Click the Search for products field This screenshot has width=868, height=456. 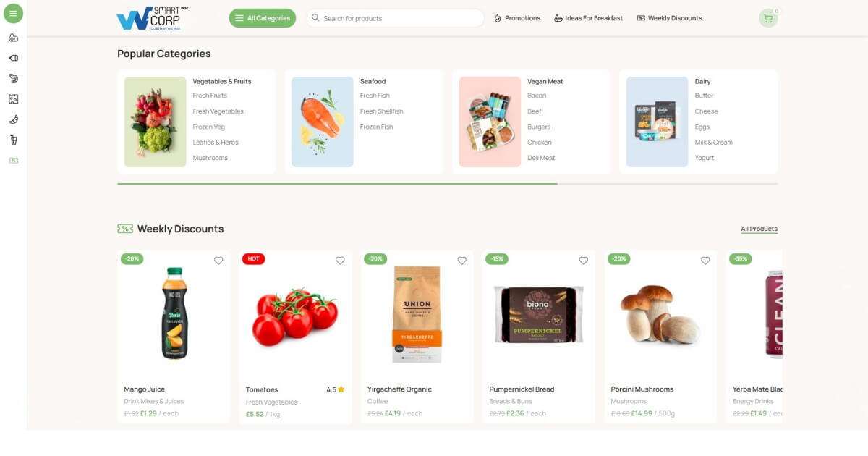click(x=394, y=18)
